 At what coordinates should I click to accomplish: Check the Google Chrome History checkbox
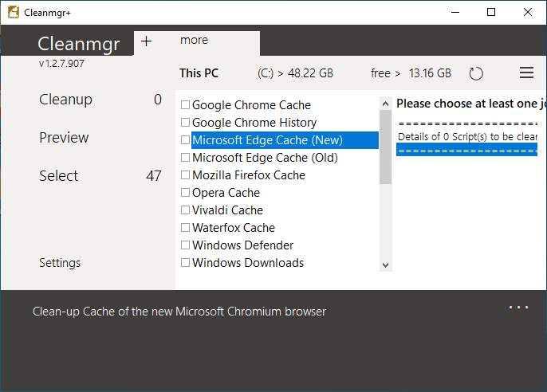click(185, 123)
